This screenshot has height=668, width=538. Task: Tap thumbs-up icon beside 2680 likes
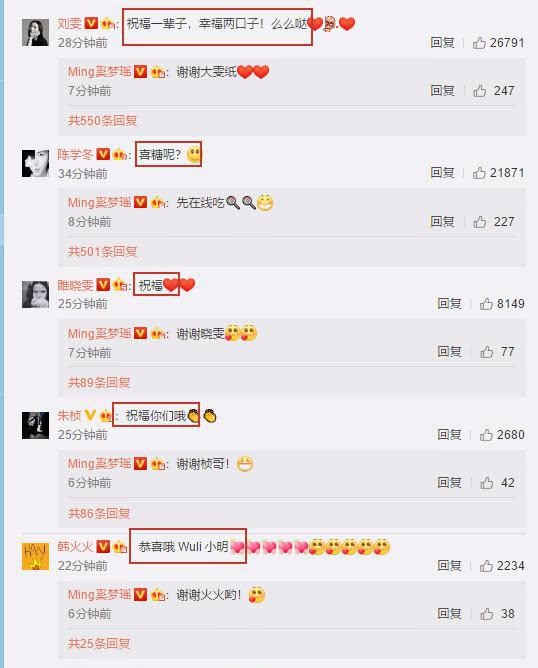point(486,435)
